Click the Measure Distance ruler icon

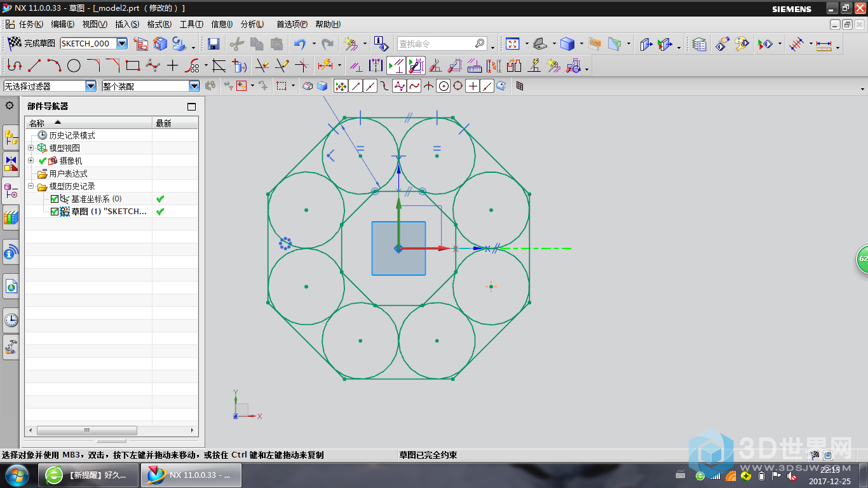coord(824,45)
